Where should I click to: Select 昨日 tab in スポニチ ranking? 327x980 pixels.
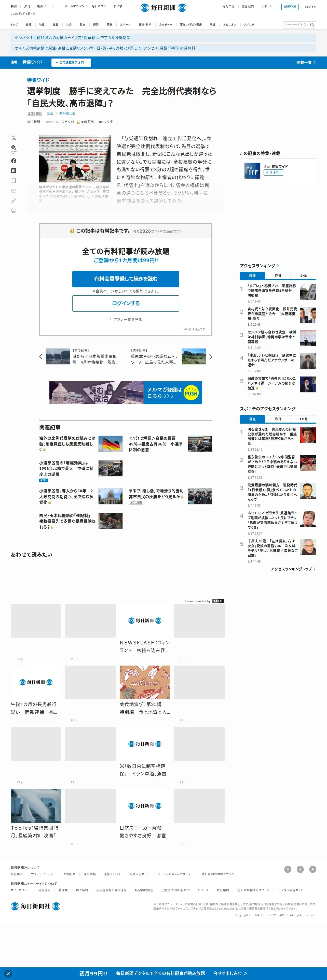click(278, 419)
